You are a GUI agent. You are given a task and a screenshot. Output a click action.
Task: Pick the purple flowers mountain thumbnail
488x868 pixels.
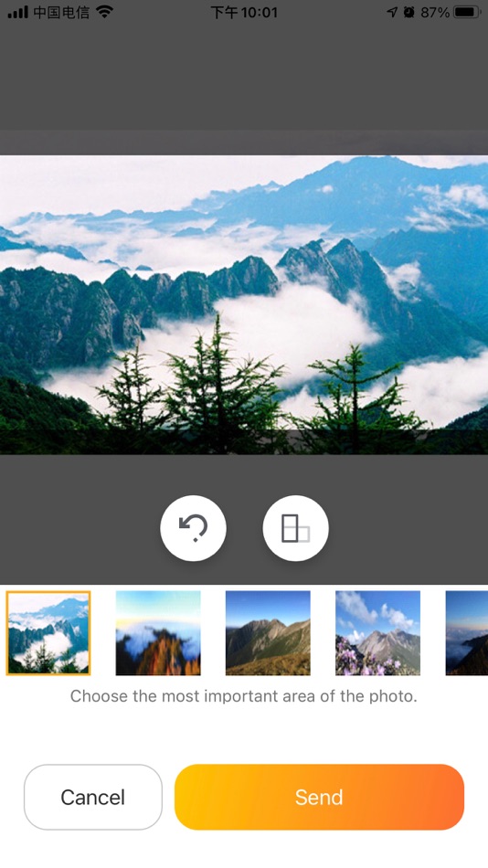[x=377, y=633]
